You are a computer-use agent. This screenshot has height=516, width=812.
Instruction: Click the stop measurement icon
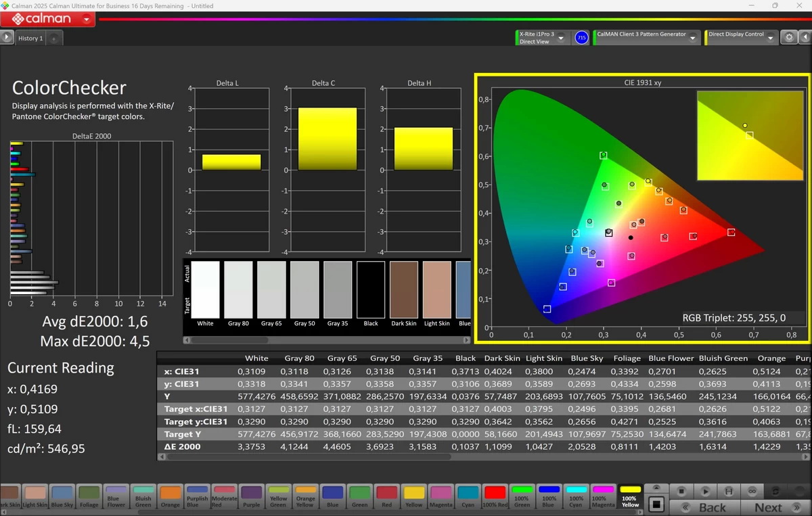[x=682, y=491]
